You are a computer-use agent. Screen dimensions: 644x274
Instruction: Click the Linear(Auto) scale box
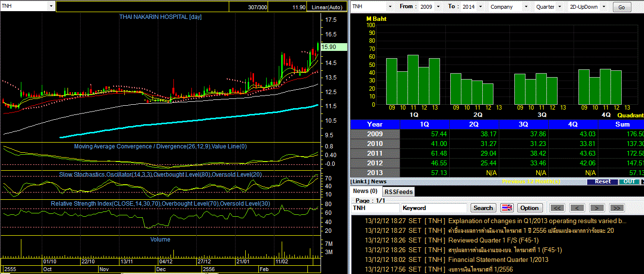pyautogui.click(x=327, y=7)
